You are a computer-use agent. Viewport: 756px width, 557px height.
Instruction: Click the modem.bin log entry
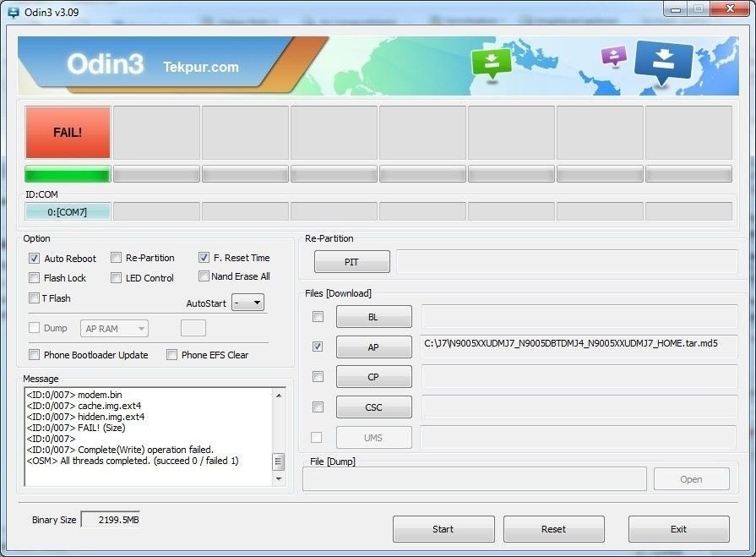74,395
